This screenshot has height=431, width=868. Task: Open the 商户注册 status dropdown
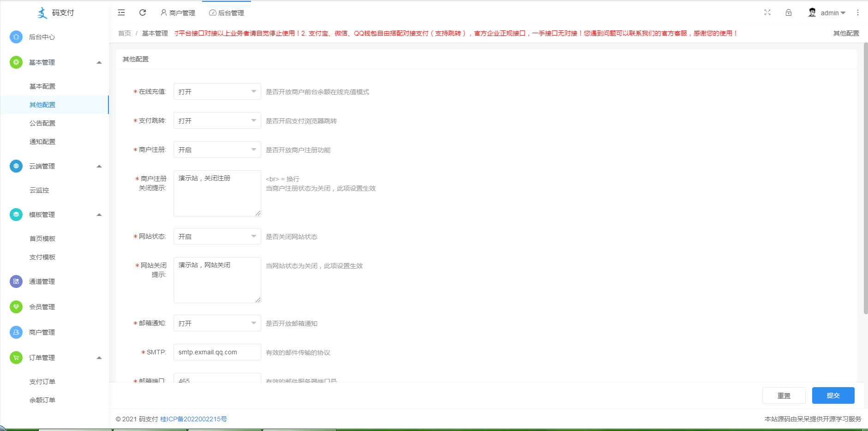click(x=217, y=150)
